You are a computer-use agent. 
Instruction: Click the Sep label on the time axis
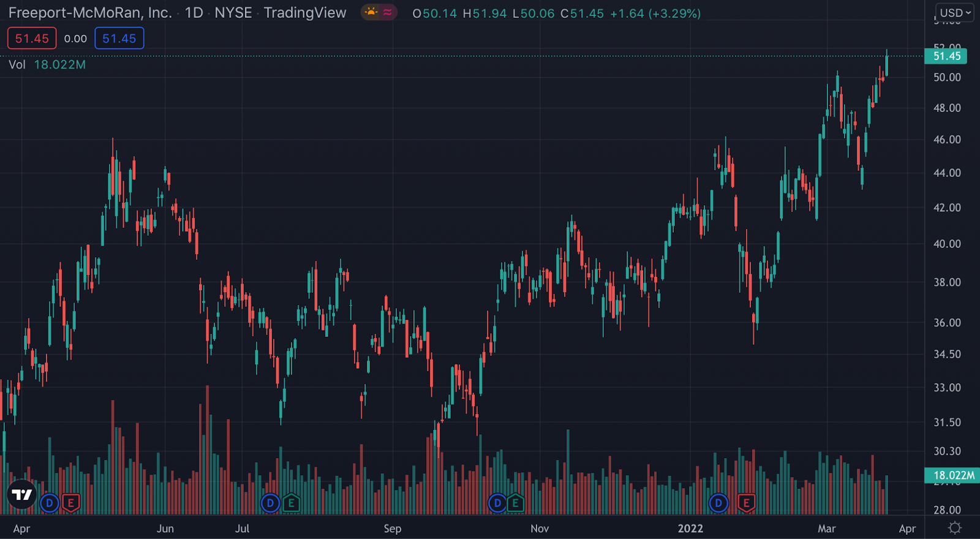(x=393, y=529)
